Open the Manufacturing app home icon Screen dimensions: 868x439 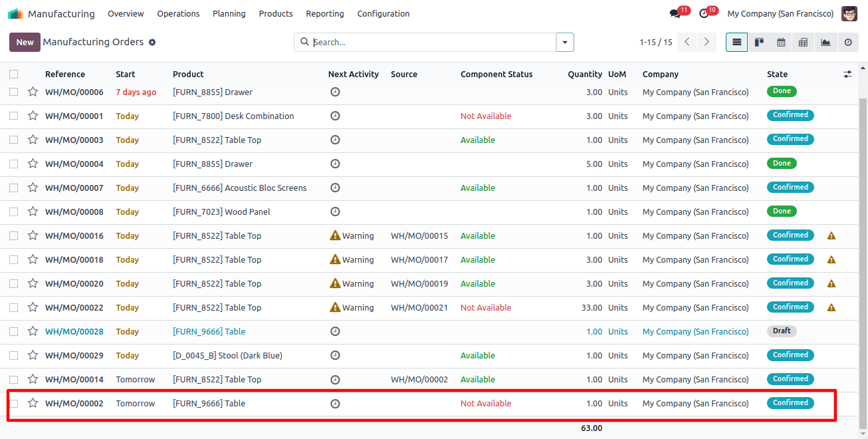coord(15,13)
